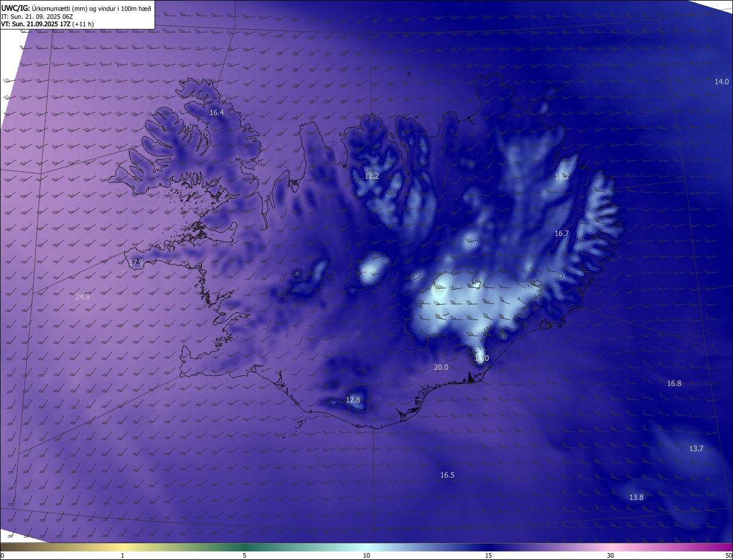
Task: Click the map value 16.4 over the Westfjords
Action: point(216,113)
